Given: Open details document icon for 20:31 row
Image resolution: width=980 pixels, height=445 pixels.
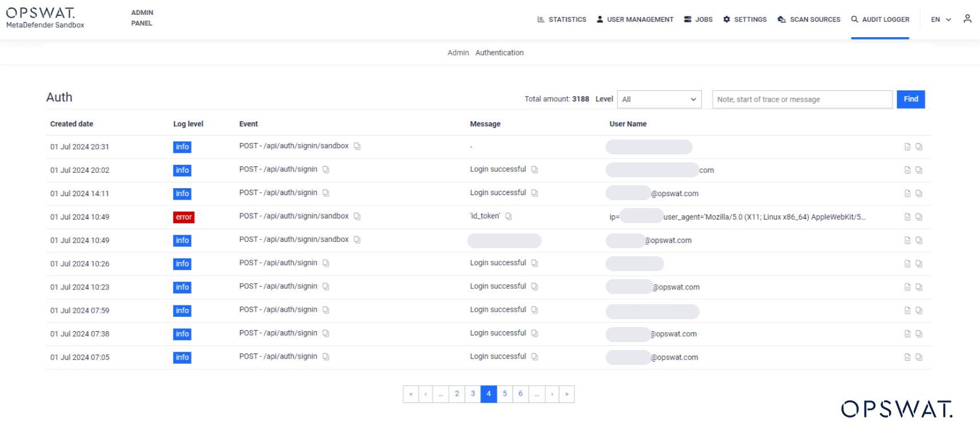Looking at the screenshot, I should tap(907, 147).
